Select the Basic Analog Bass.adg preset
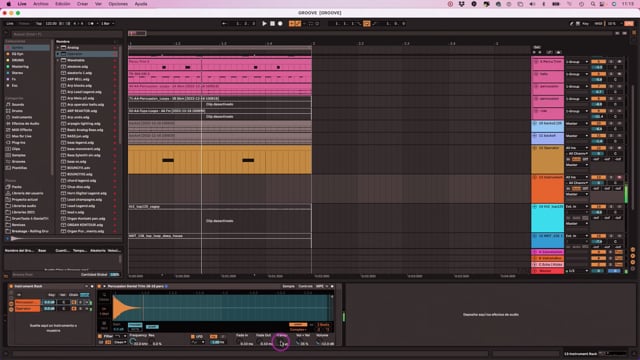Image resolution: width=640 pixels, height=360 pixels. (85, 130)
